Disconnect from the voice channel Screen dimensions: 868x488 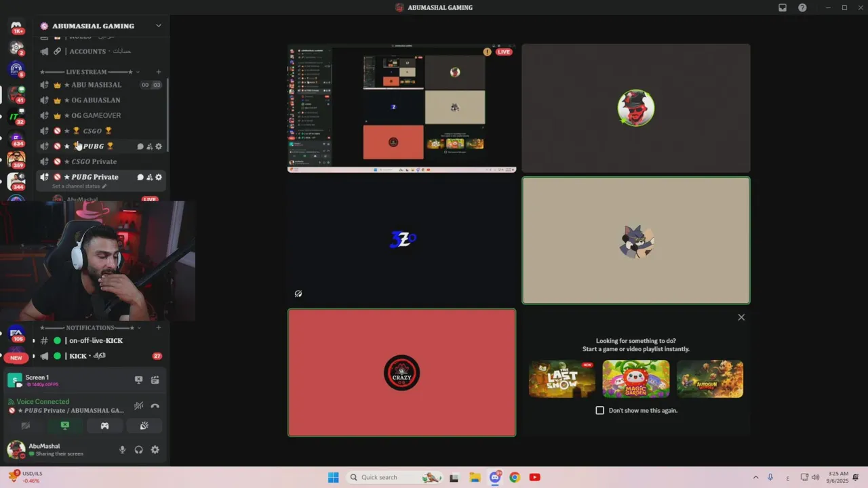(x=155, y=406)
